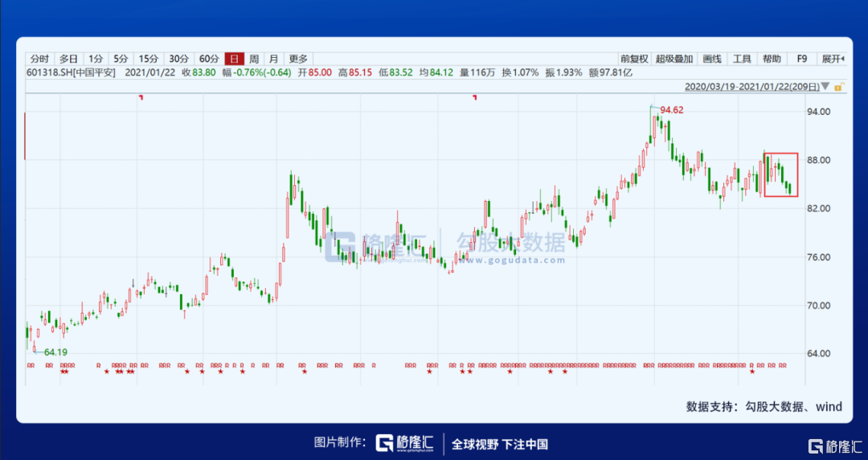This screenshot has width=868, height=460.
Task: Switch to the 分时 intraday tab
Action: (x=40, y=59)
